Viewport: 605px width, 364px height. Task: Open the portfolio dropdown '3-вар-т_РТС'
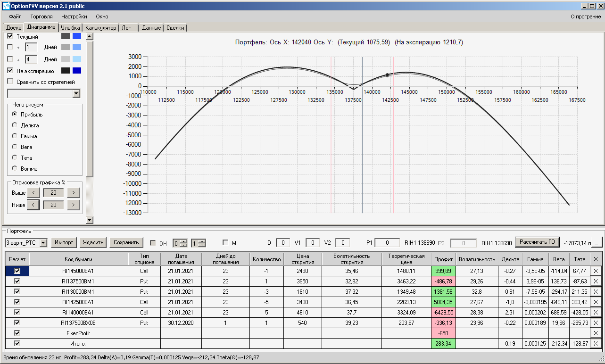pyautogui.click(x=43, y=243)
